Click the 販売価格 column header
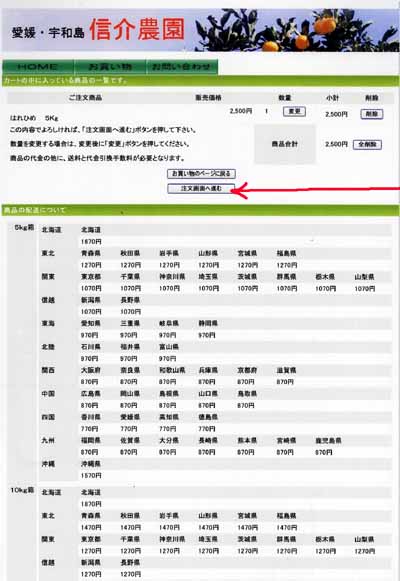The width and height of the screenshot is (400, 581). coord(208,98)
